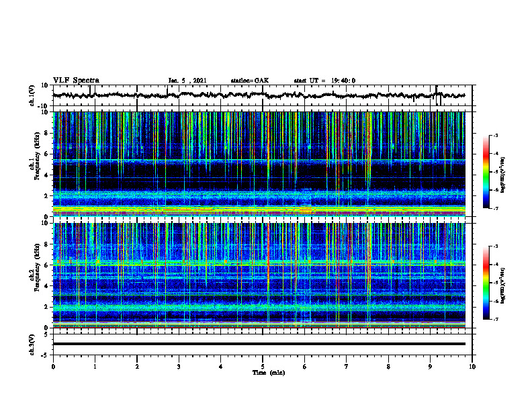Image resolution: width=532 pixels, height=411 pixels.
Task: Click the "4" kHz tick of ch.1 spectrogram
Action: pyautogui.click(x=46, y=175)
